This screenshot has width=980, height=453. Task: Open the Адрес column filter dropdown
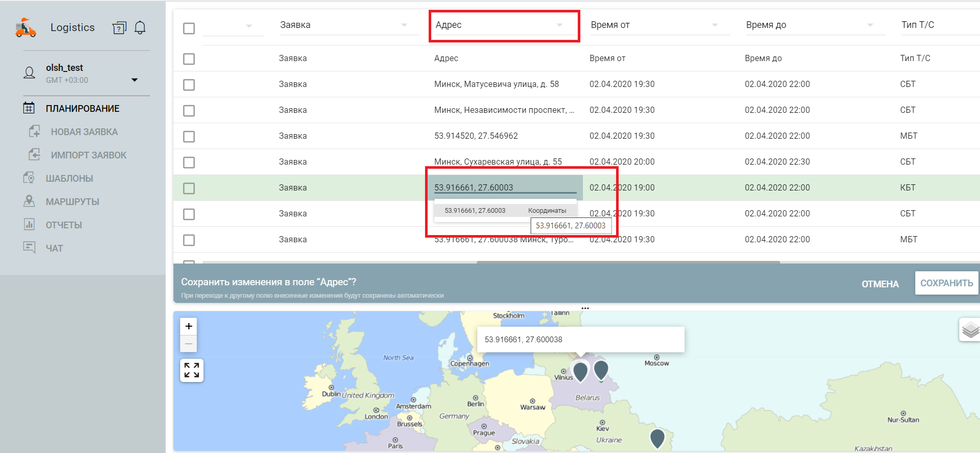coord(559,25)
